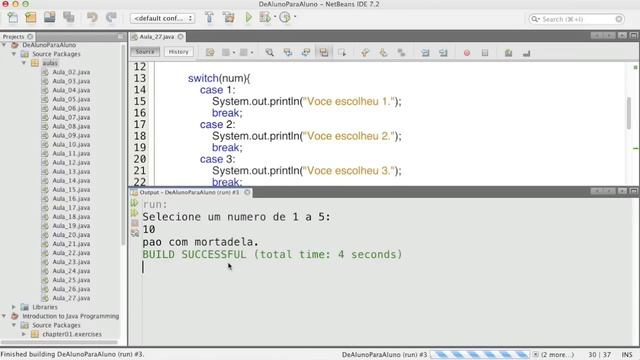The image size is (640, 360).
Task: Click the Clean and Build icon
Action: coord(229,18)
